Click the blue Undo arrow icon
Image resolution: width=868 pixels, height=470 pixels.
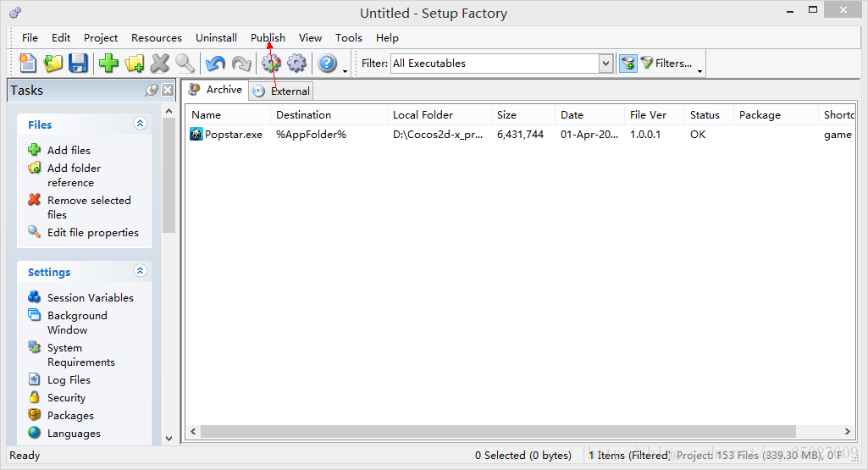215,64
